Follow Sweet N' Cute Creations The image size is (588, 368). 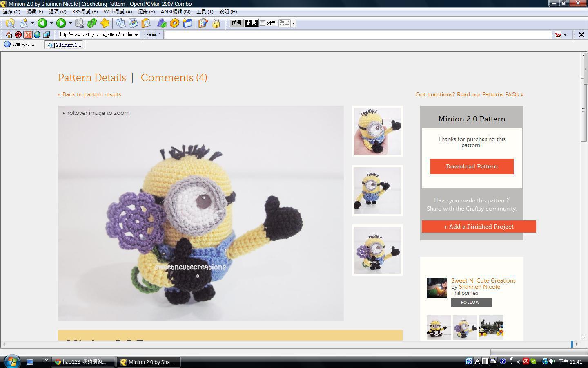471,303
